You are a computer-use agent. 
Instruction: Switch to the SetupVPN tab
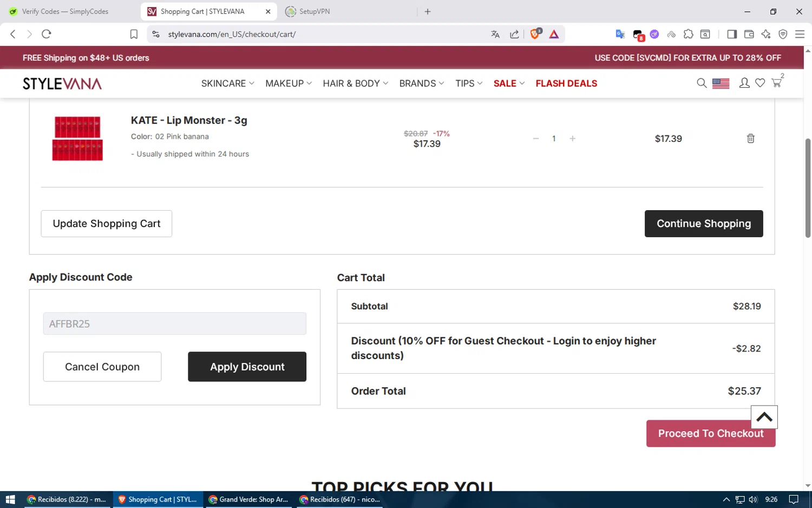(x=346, y=11)
